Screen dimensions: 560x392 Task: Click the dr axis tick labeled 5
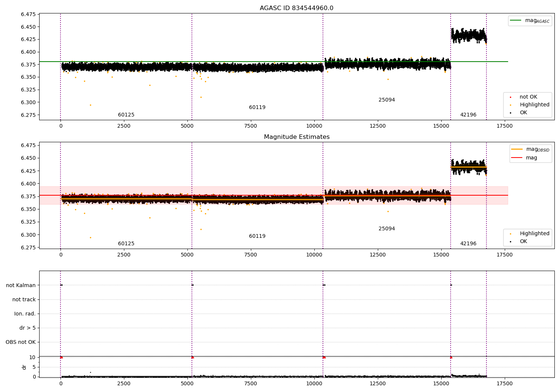tap(34, 367)
